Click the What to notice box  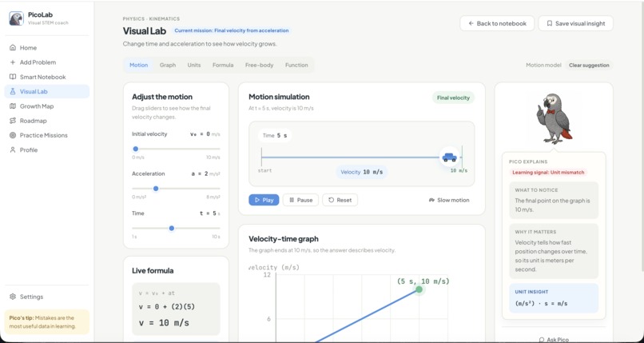pos(554,200)
